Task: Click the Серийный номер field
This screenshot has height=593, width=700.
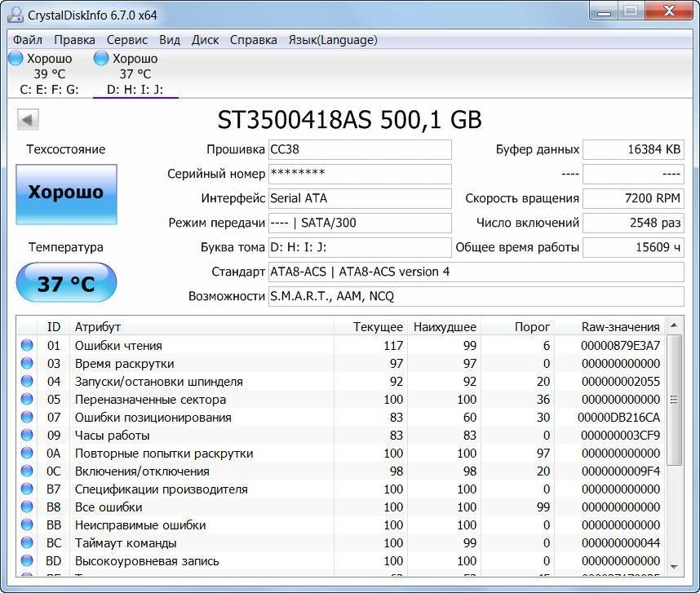Action: click(360, 174)
